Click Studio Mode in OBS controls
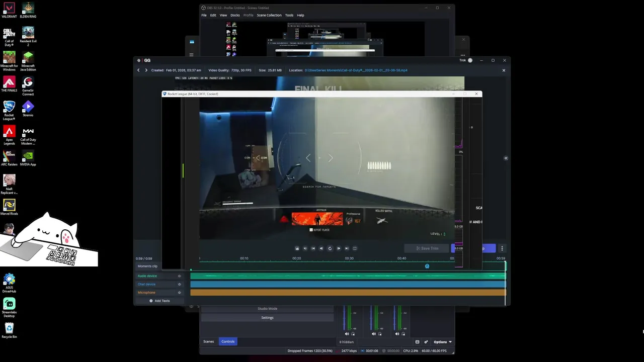The height and width of the screenshot is (362, 644). (x=267, y=309)
